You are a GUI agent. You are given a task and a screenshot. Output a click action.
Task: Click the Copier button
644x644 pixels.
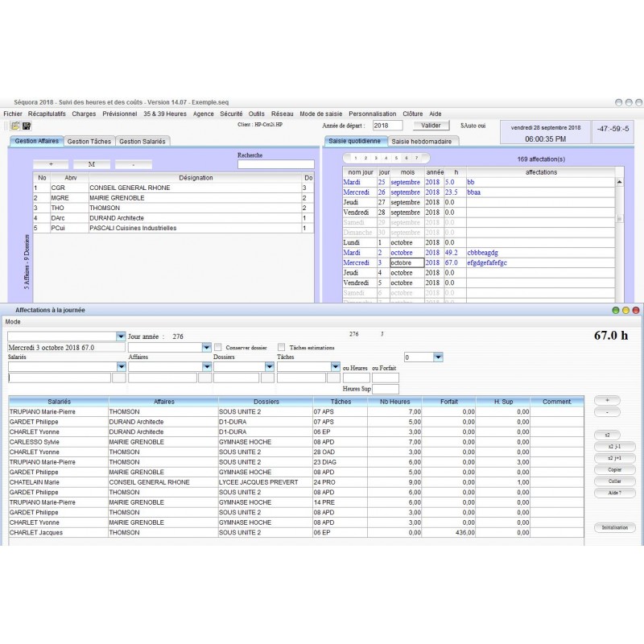[x=614, y=469]
